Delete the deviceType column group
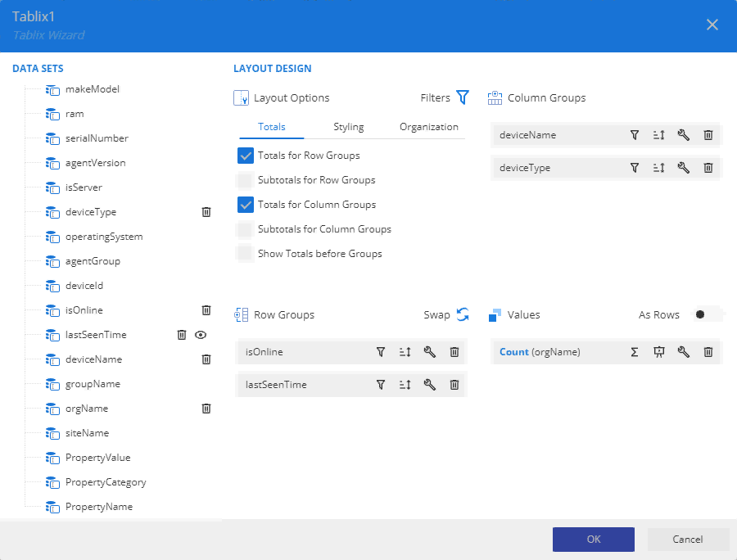Image resolution: width=737 pixels, height=560 pixels. [x=708, y=168]
